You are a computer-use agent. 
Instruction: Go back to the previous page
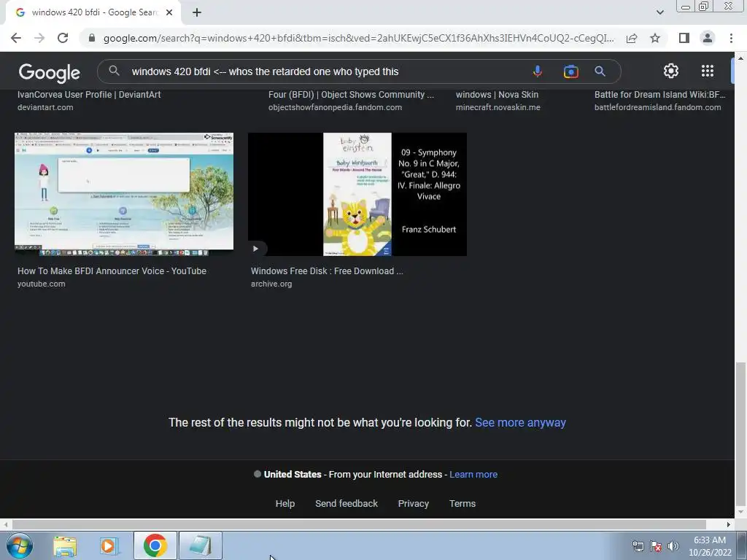16,38
